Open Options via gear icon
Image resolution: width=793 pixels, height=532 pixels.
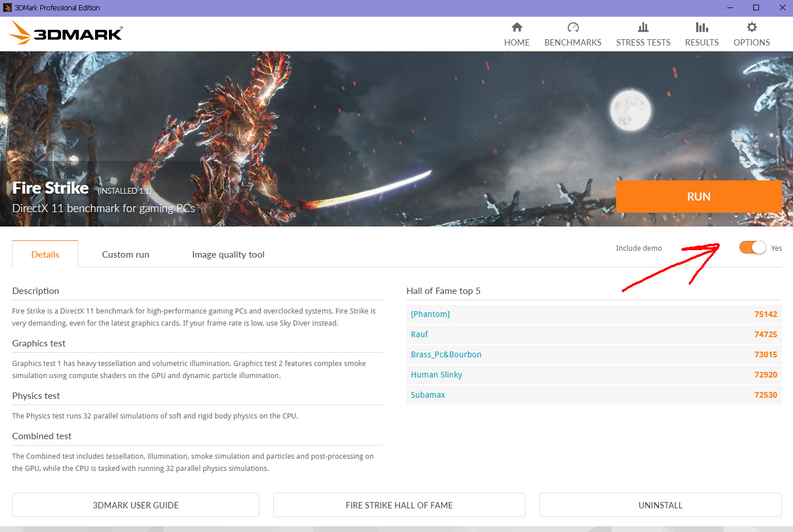point(752,27)
